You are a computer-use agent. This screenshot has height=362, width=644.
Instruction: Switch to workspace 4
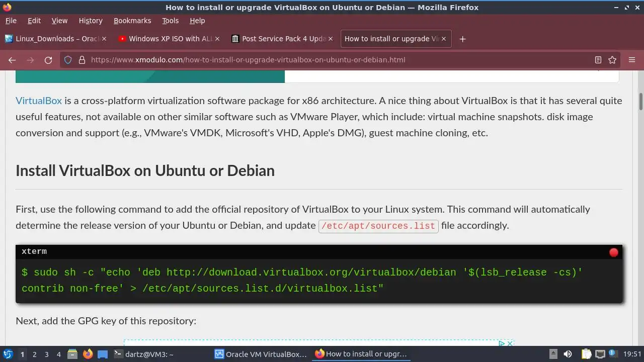point(58,354)
